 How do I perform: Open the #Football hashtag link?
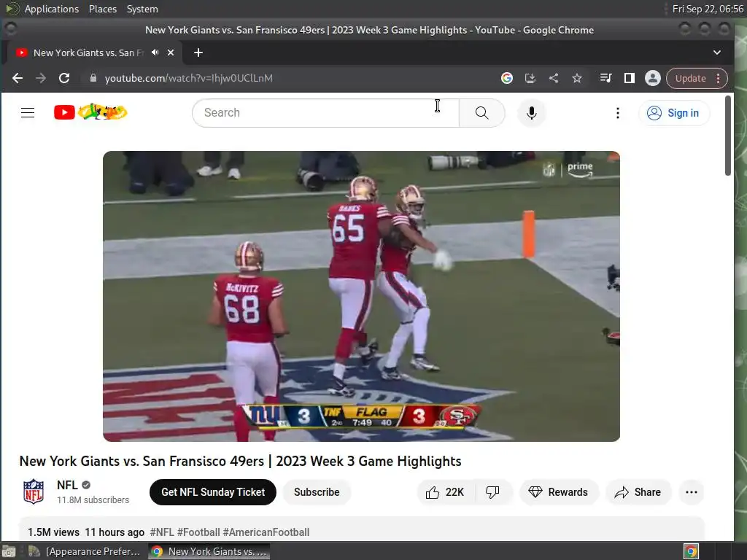pyautogui.click(x=198, y=532)
